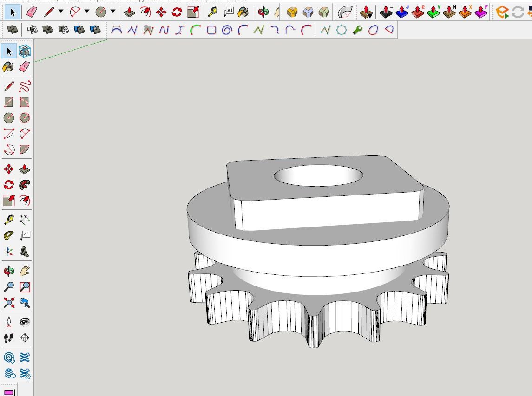Click the Zoom Extents tool
Screen dimensions: 532x396
click(x=9, y=303)
